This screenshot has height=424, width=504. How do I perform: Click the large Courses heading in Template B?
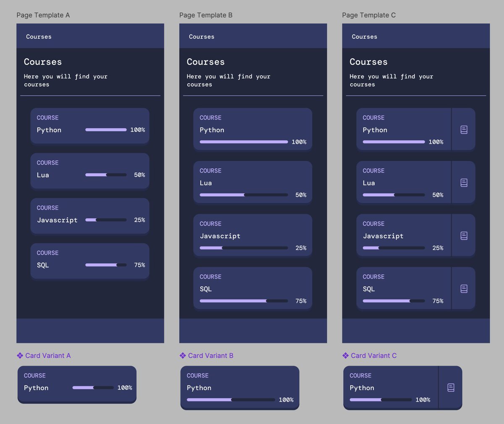click(206, 62)
